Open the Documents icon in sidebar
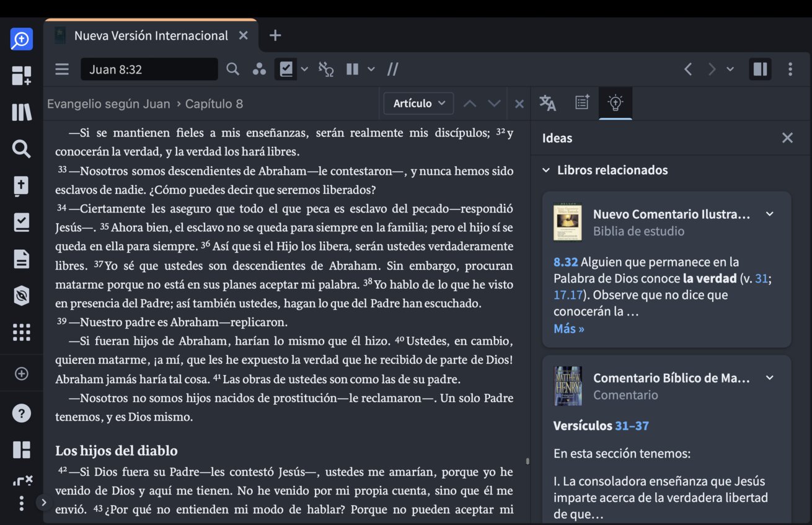 [x=21, y=258]
